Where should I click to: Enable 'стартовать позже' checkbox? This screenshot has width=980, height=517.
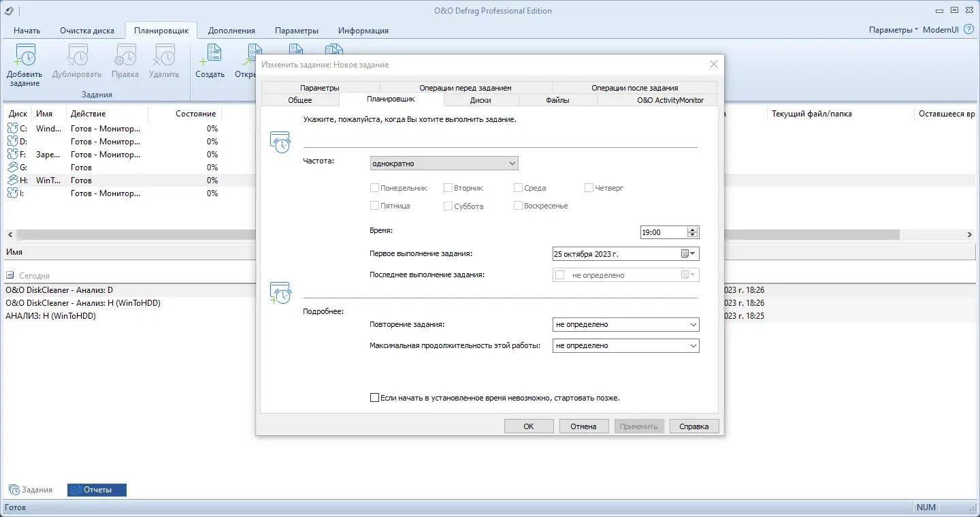click(374, 398)
